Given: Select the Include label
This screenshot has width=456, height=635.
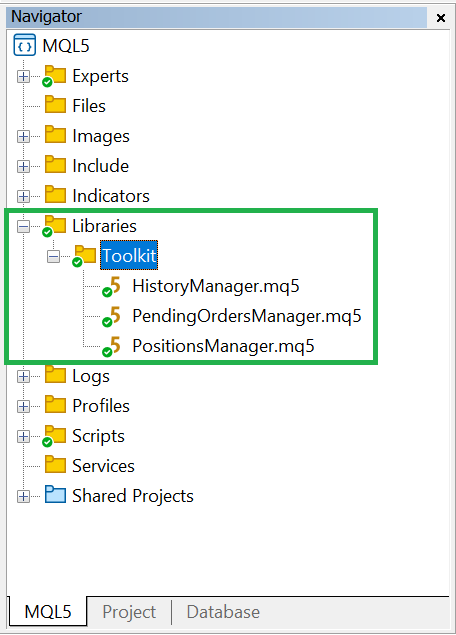Looking at the screenshot, I should (100, 166).
